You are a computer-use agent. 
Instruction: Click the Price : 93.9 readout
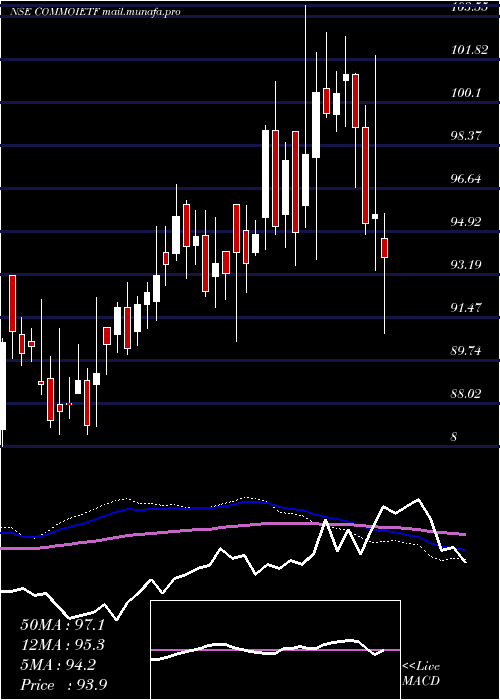point(63,685)
